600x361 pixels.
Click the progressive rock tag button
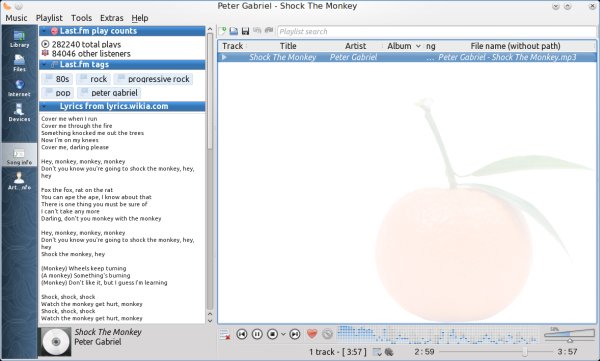153,79
